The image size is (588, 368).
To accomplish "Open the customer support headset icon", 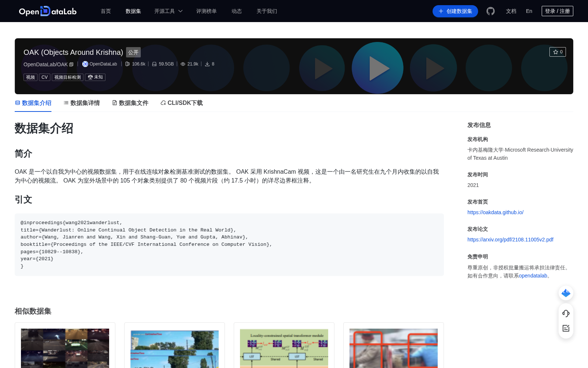I will pos(566,314).
